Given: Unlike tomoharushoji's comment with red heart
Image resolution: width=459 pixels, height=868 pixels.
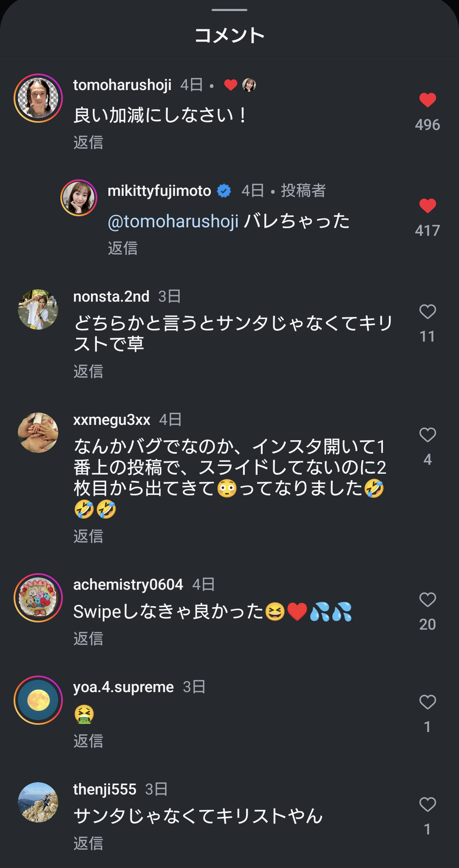Looking at the screenshot, I should click(x=427, y=100).
